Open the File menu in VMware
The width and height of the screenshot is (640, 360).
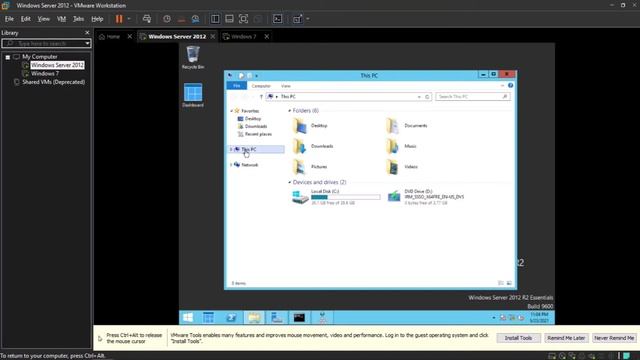tap(9, 19)
